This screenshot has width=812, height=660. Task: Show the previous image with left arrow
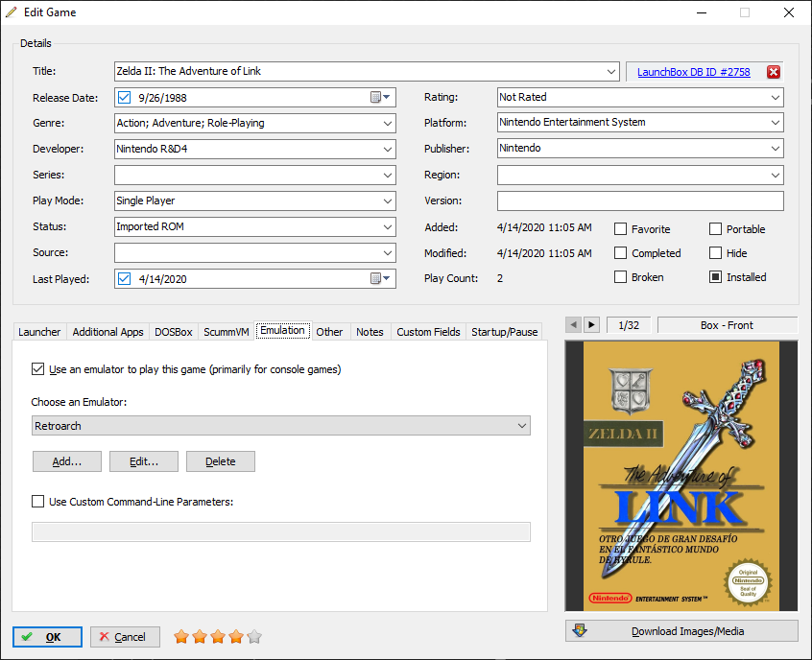click(573, 325)
